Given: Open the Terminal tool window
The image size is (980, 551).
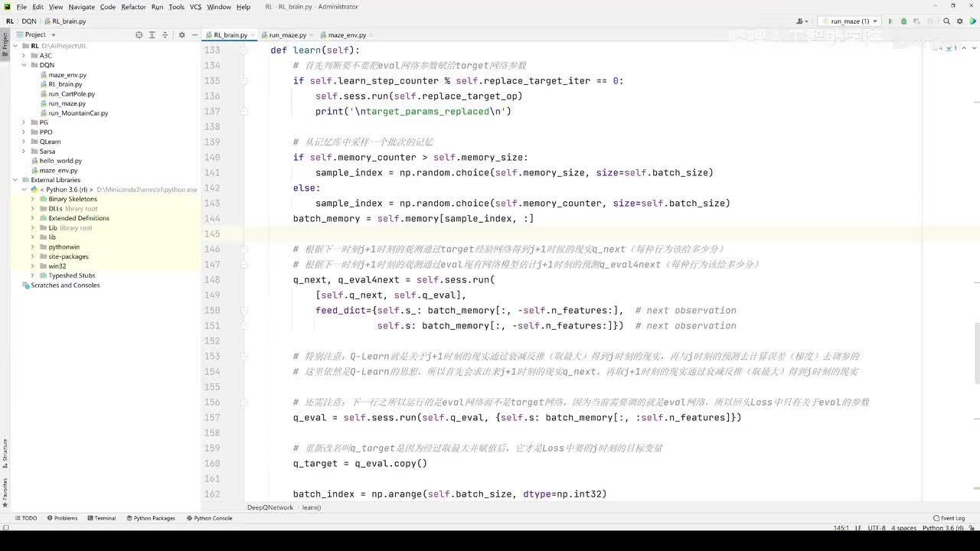Looking at the screenshot, I should pyautogui.click(x=101, y=518).
